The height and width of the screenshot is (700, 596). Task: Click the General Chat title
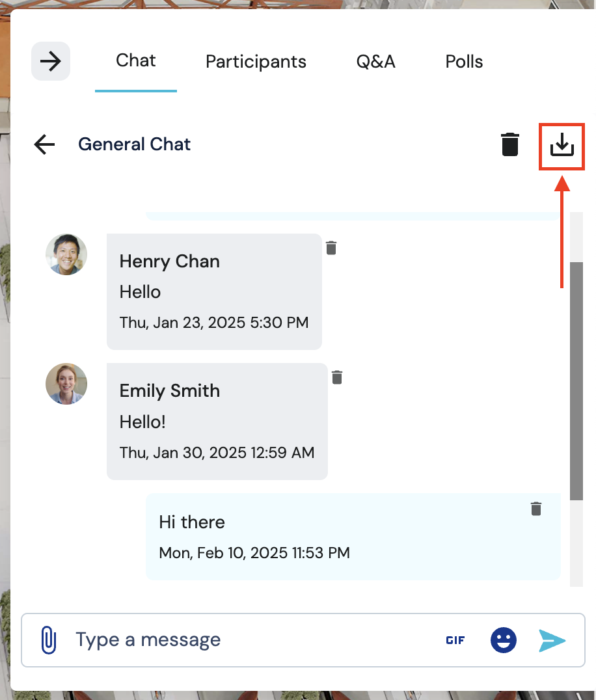[x=134, y=144]
